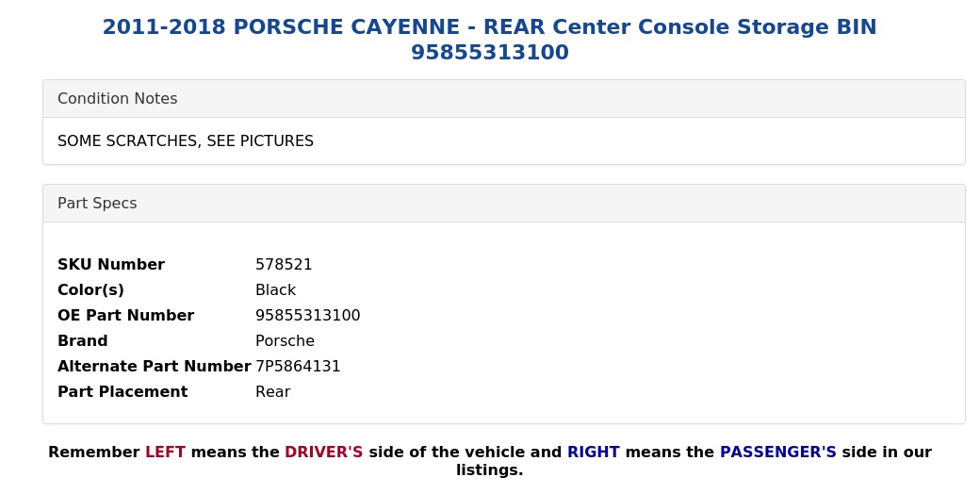Click the Part Placement label
The image size is (980, 494).
(x=122, y=392)
